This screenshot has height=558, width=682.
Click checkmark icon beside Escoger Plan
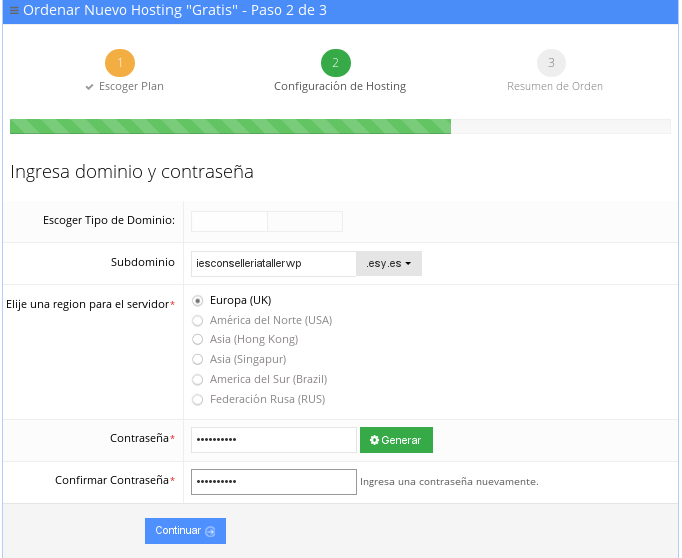90,87
